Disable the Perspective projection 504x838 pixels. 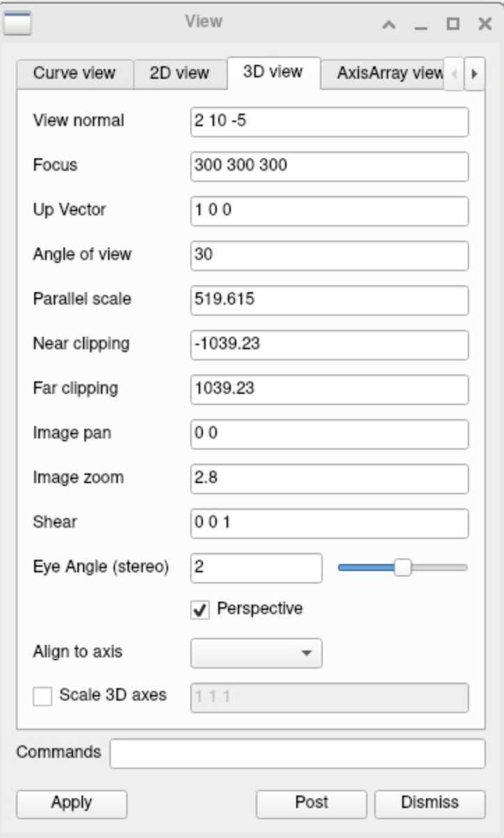201,609
